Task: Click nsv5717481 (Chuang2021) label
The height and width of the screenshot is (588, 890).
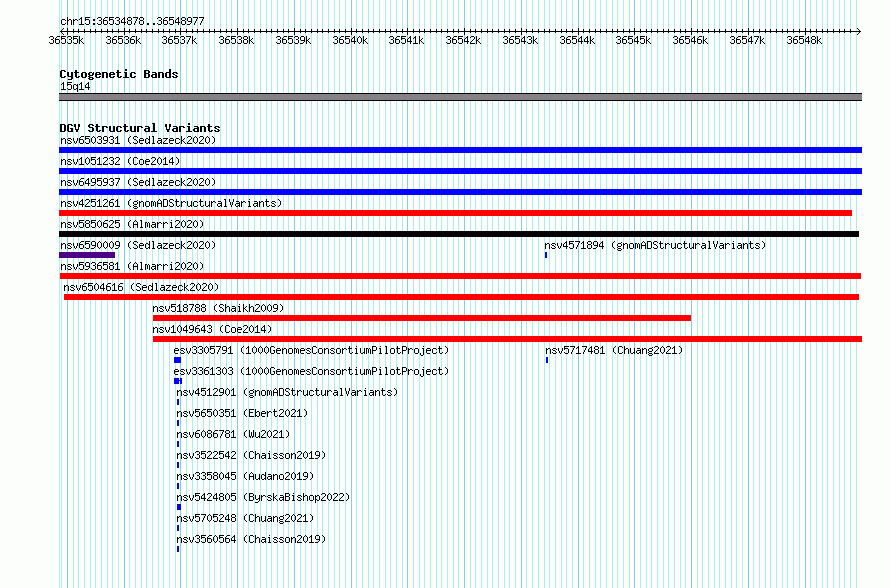Action: tap(614, 350)
